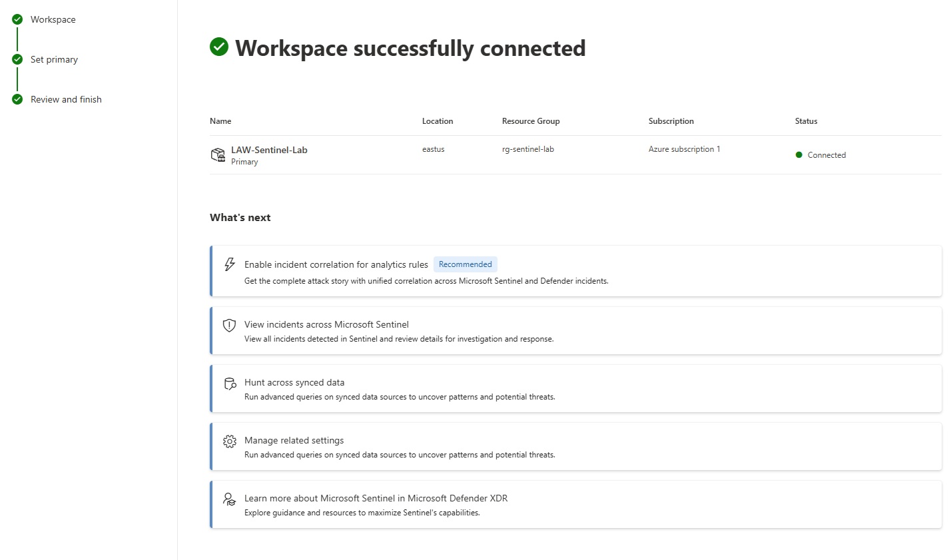Open Manage related settings card
The image size is (951, 560).
click(x=576, y=447)
